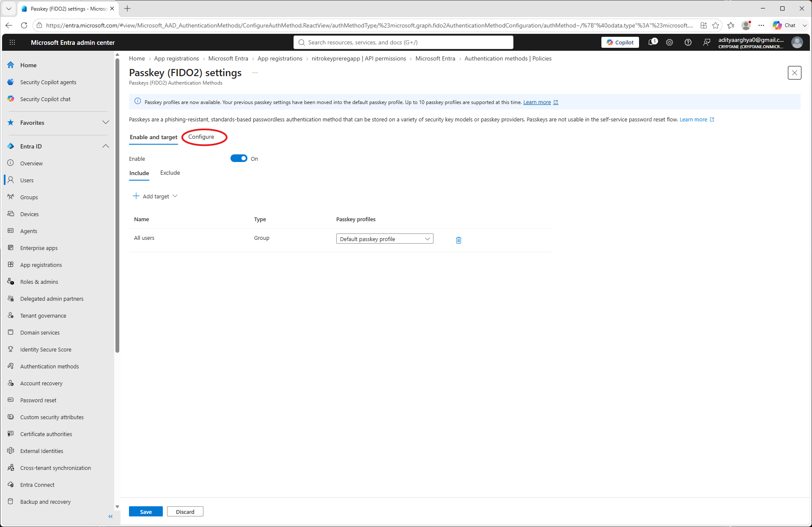This screenshot has height=527, width=812.
Task: Click the Roles & admins icon
Action: coord(11,282)
